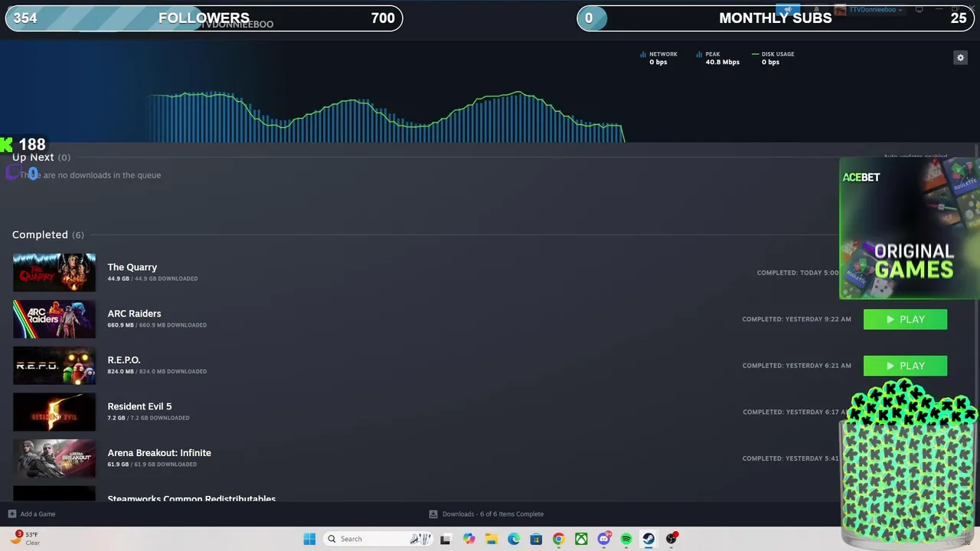This screenshot has height=551, width=980.
Task: Open Downloads status in bottom bar
Action: tap(486, 514)
